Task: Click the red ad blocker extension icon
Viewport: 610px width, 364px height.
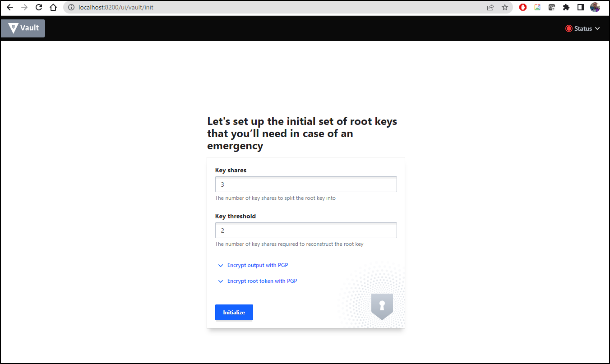Action: click(523, 7)
